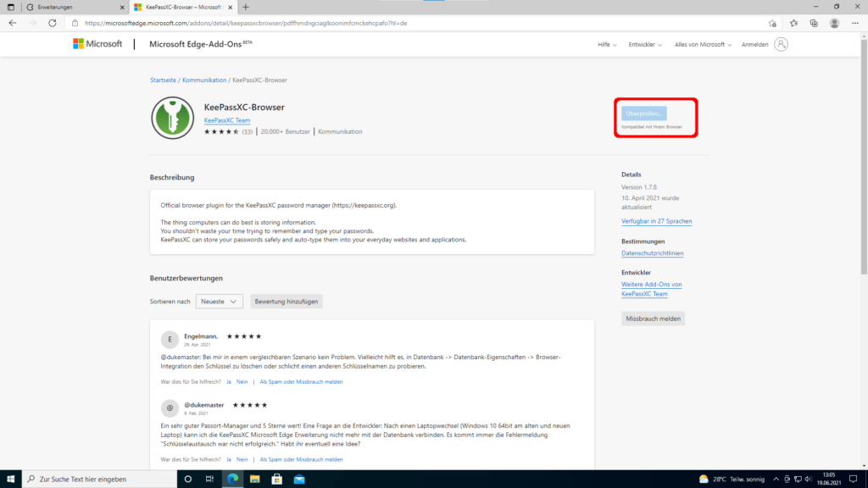Click the Anmelden sign-in link
Screen dimensions: 868x488
point(754,44)
